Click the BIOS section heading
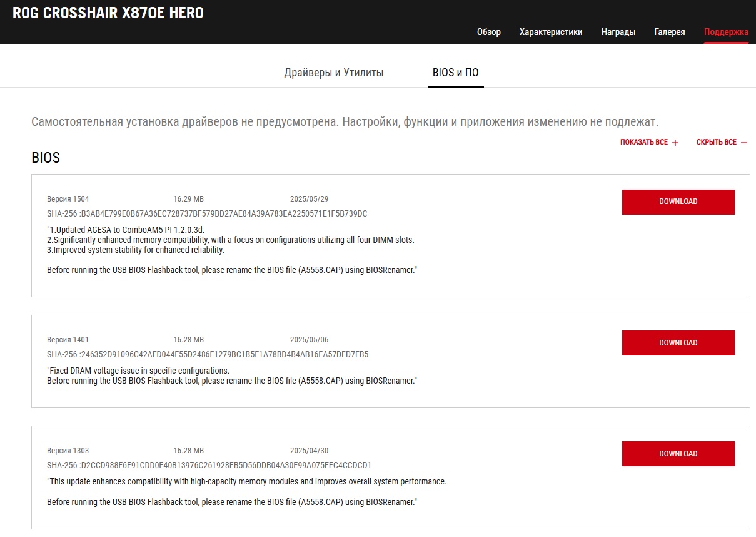The image size is (756, 537). pyautogui.click(x=46, y=158)
